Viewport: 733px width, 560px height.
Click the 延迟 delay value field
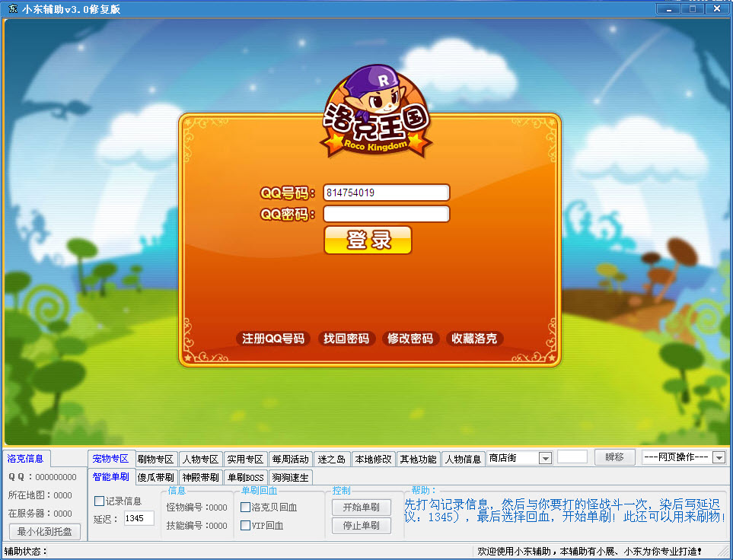139,518
